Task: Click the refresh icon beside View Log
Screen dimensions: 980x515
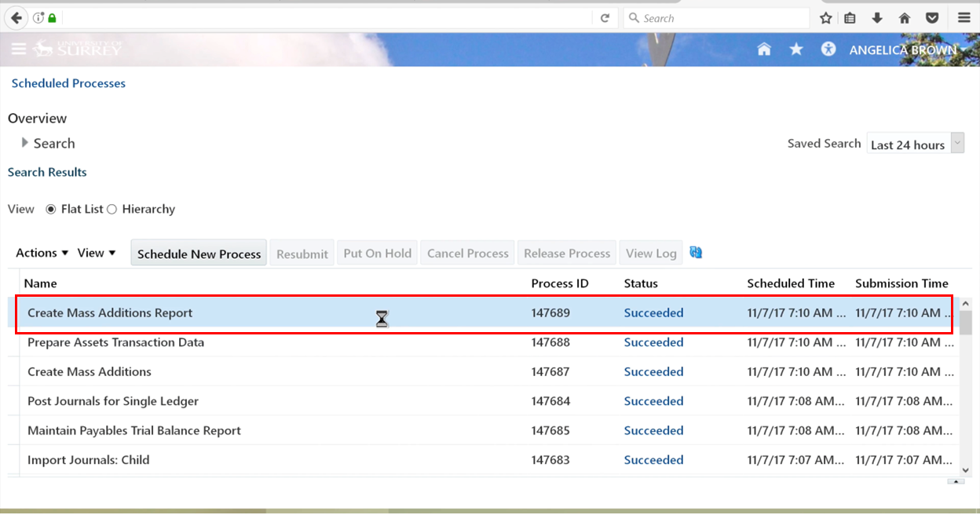Action: [x=696, y=253]
